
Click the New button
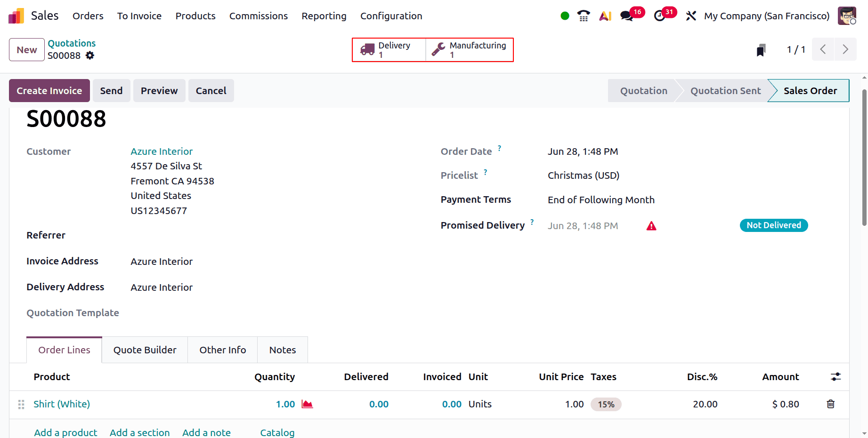click(x=27, y=50)
